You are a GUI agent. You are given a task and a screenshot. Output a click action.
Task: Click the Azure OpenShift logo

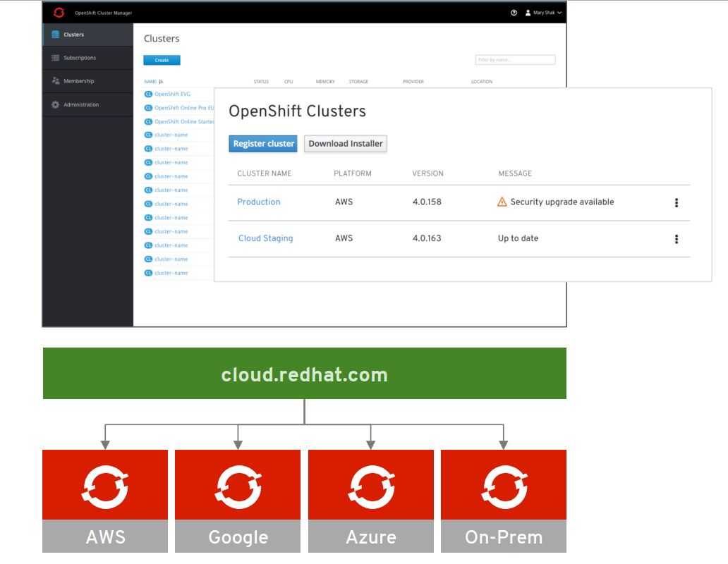[x=370, y=484]
